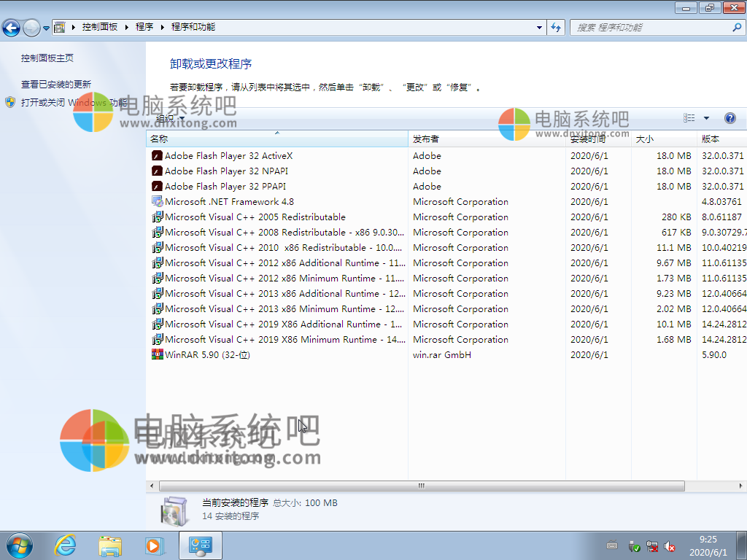Expand the view options dropdown arrow
This screenshot has height=560, width=747.
point(706,118)
